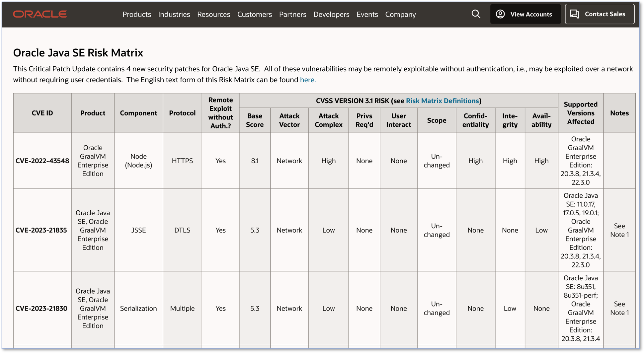This screenshot has height=353, width=644.
Task: Select CVE-2023-21830 cell
Action: (x=42, y=309)
